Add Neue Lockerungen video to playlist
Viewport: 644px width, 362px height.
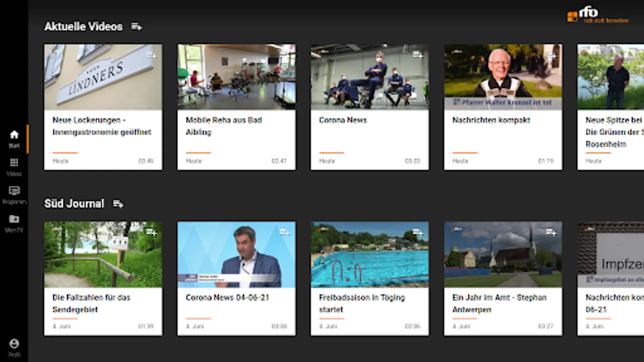151,55
